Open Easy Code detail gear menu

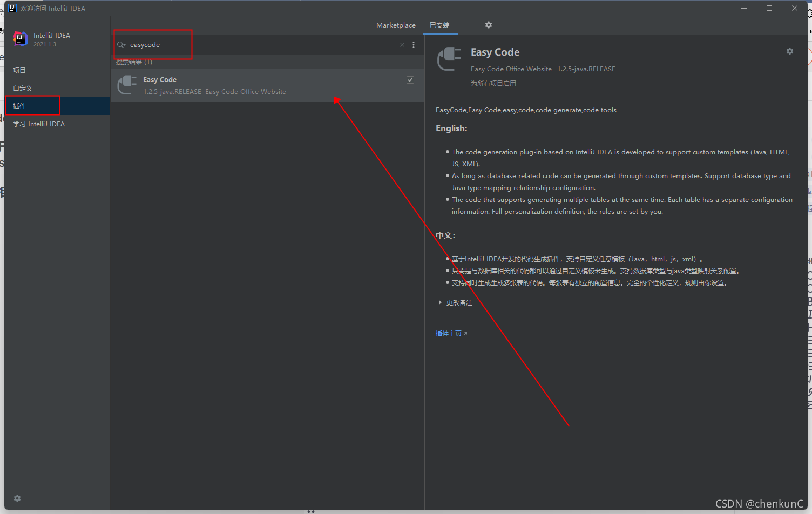pos(790,51)
